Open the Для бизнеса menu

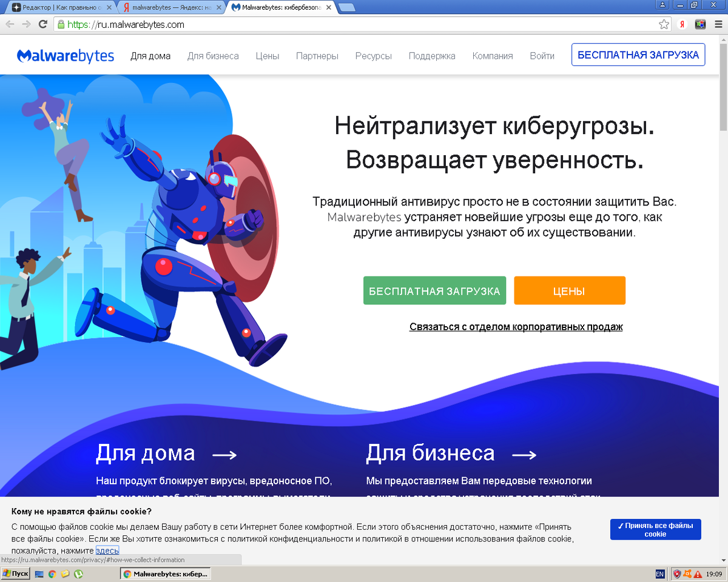point(213,56)
